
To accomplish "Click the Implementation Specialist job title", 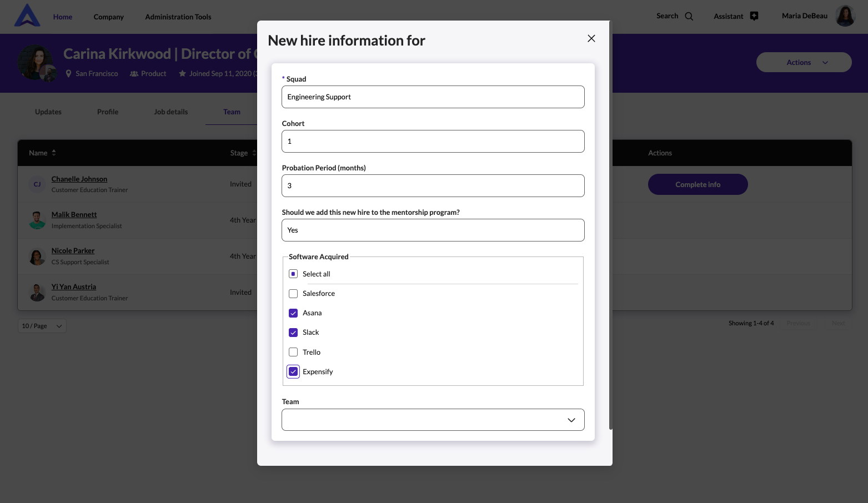I will coord(87,226).
